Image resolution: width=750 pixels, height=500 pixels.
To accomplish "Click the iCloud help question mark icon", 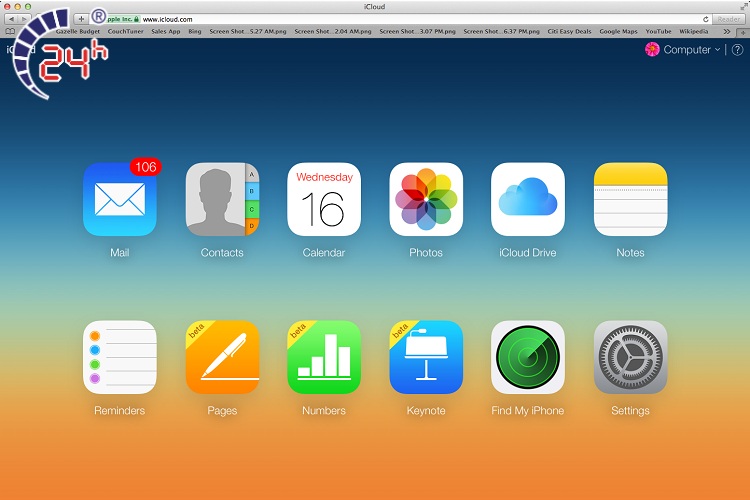I will point(738,49).
